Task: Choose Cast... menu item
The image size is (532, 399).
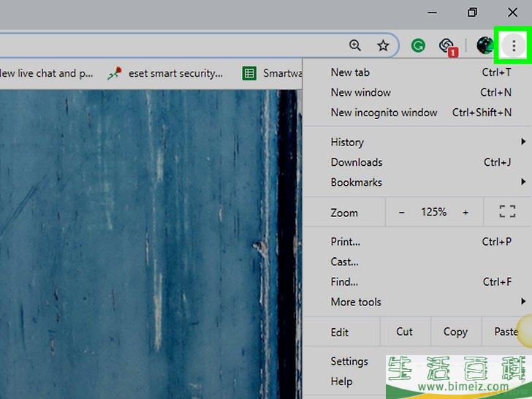Action: [x=417, y=262]
